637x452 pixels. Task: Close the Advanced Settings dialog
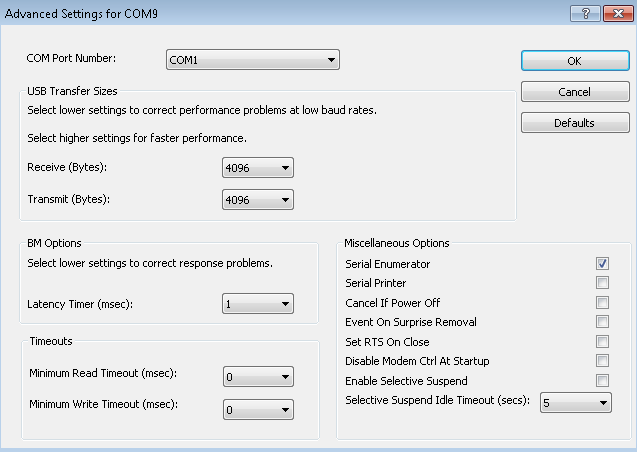(618, 14)
